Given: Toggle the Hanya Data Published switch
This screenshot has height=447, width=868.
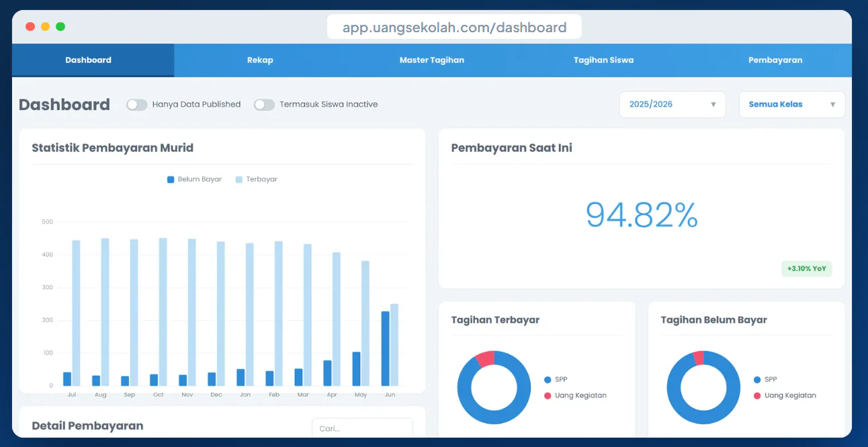Looking at the screenshot, I should click(x=137, y=105).
